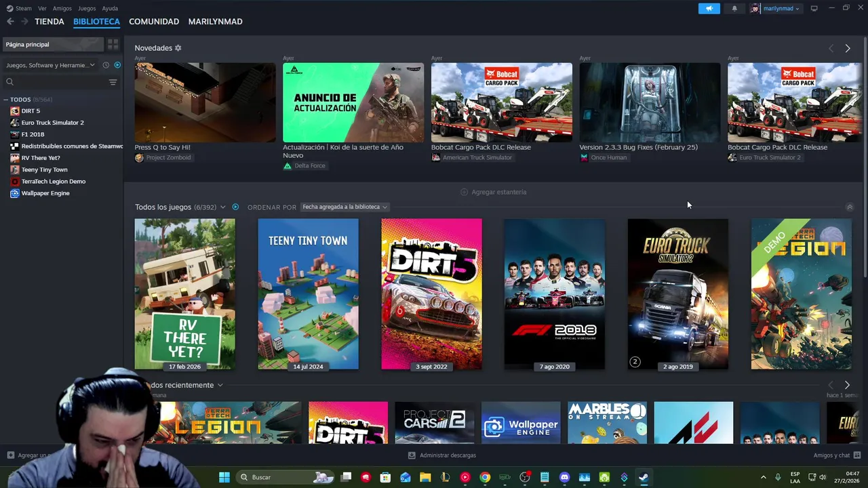Screen dimensions: 868x488
Task: Open Todos los juegos shelf dropdown
Action: click(222, 207)
